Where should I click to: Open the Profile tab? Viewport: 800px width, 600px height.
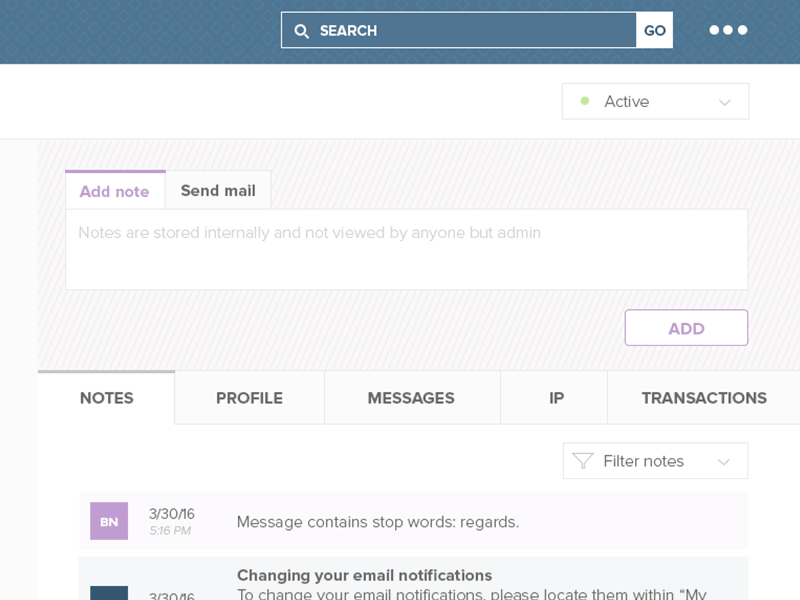click(249, 398)
